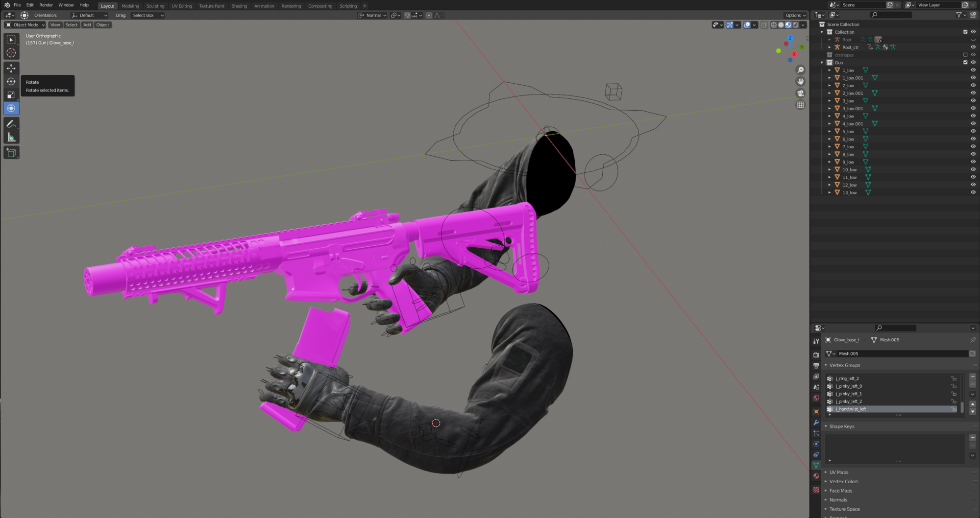980x518 pixels.
Task: Hide the 5_low mesh with its eye icon
Action: 974,131
